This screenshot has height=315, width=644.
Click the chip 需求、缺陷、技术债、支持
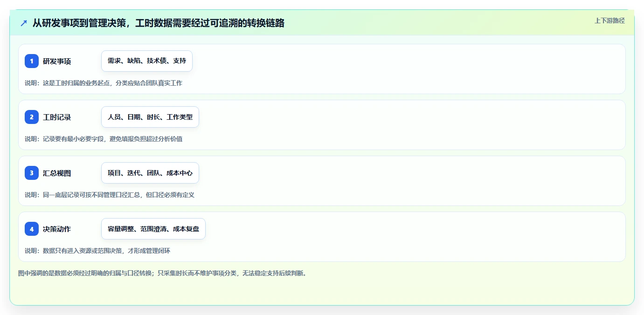coord(147,61)
